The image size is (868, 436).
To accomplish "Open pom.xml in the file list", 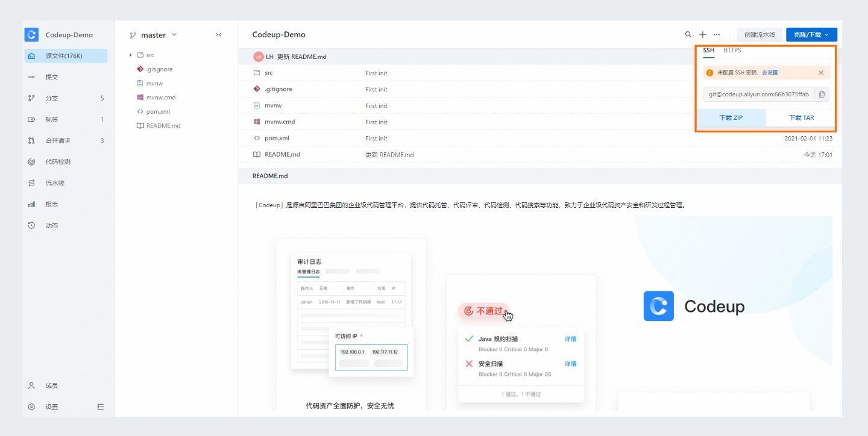I will pos(277,138).
